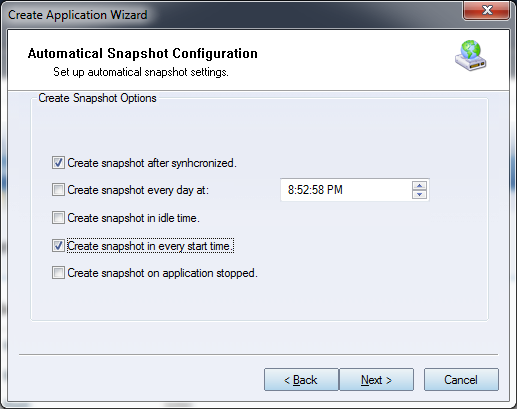Click the Automatical Snapshot Configuration heading
The image size is (517, 409).
coord(143,53)
